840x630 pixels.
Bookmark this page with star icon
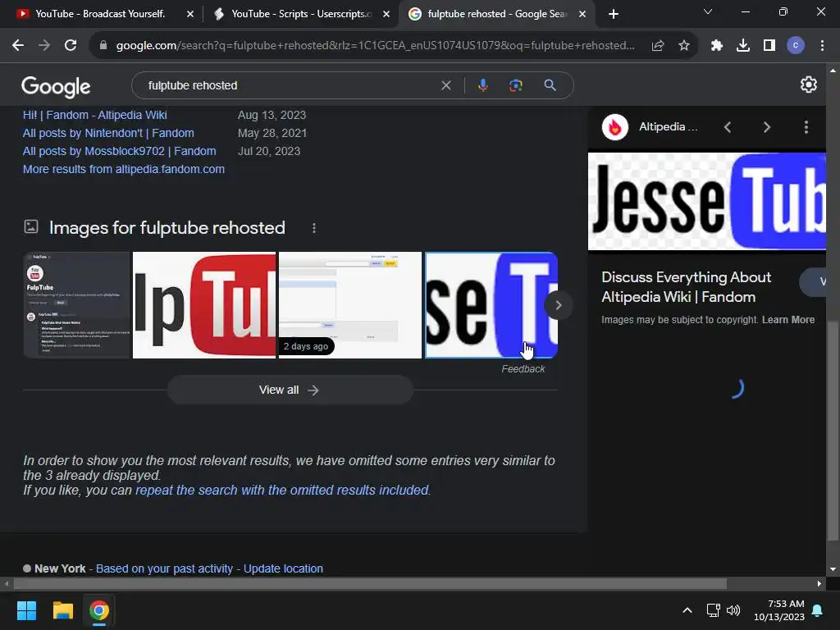click(684, 46)
